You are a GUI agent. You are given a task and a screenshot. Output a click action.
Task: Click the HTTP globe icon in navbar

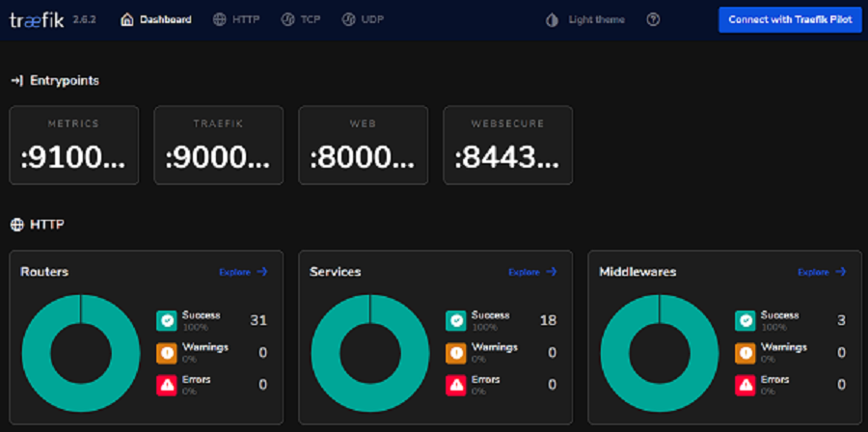(219, 20)
